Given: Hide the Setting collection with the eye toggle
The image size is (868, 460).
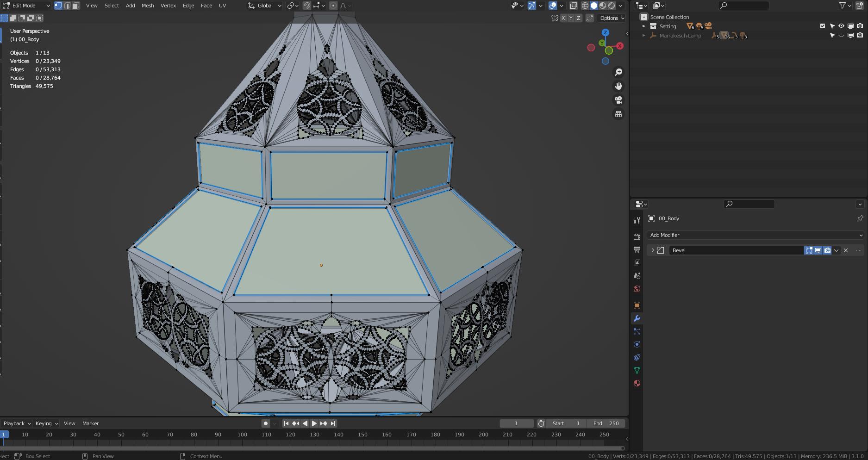Looking at the screenshot, I should (x=841, y=26).
